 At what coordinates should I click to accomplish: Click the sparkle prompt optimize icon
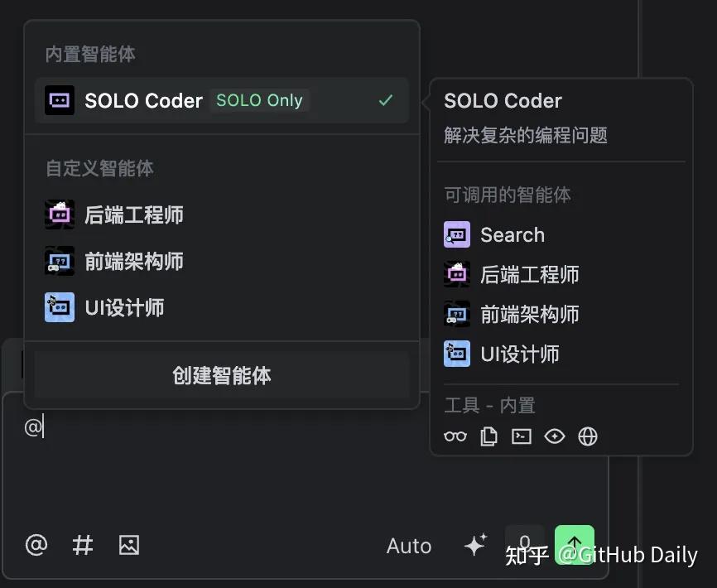[x=475, y=545]
